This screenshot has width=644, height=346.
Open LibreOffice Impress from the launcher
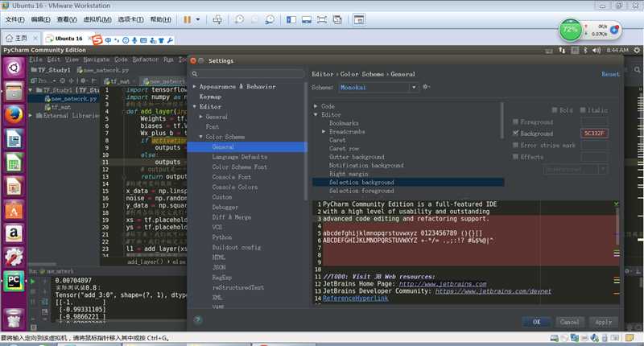[14, 187]
